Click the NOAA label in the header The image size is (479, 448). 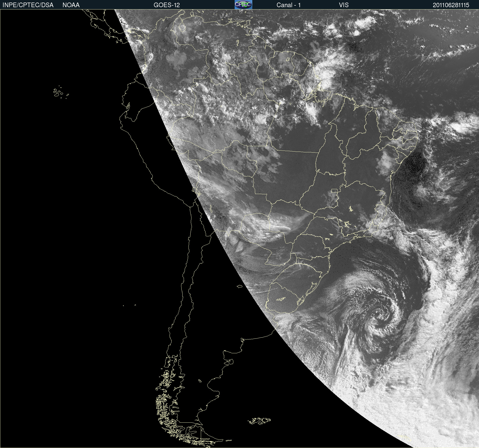71,5
